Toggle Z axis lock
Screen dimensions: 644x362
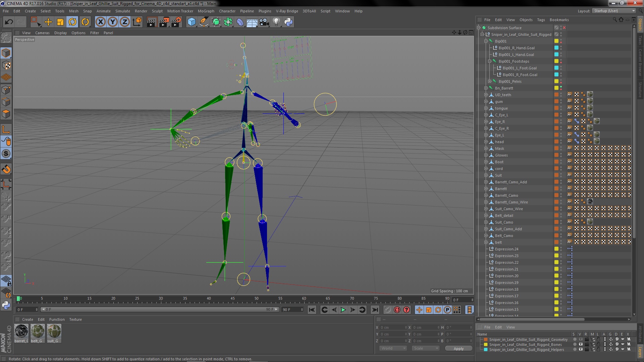[x=125, y=22]
